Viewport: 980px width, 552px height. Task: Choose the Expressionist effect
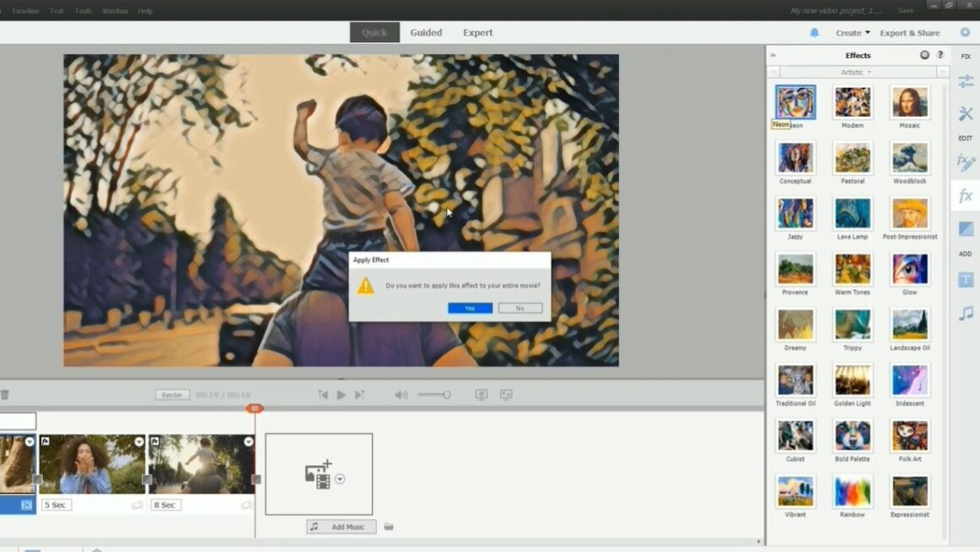point(909,491)
